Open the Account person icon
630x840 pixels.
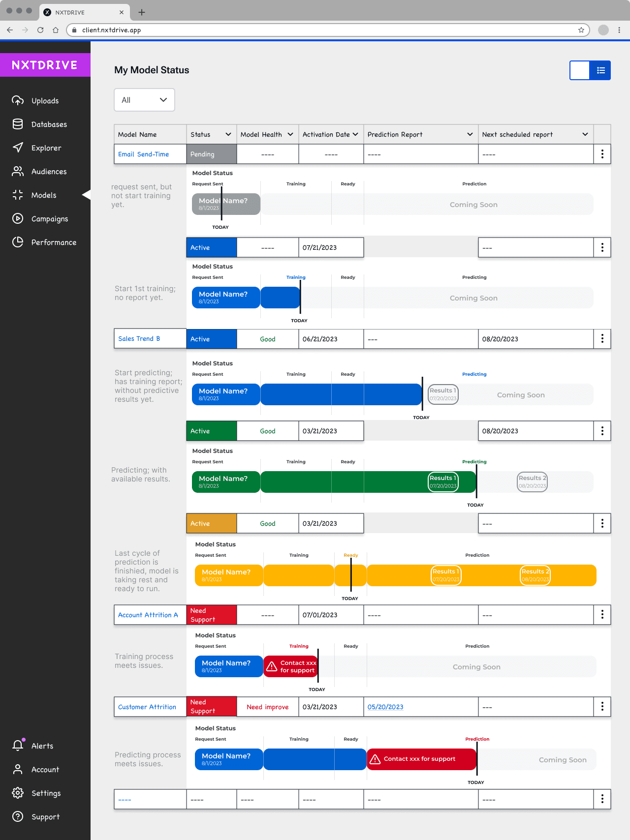(18, 769)
